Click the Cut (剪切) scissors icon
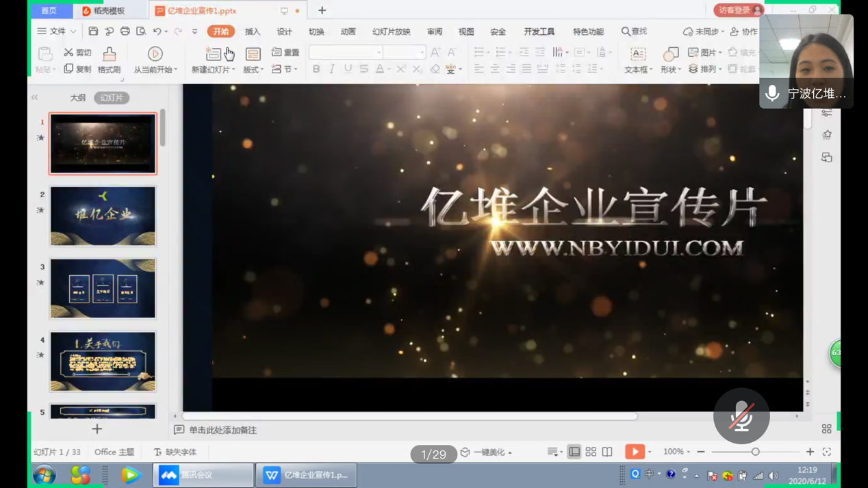 (x=68, y=53)
